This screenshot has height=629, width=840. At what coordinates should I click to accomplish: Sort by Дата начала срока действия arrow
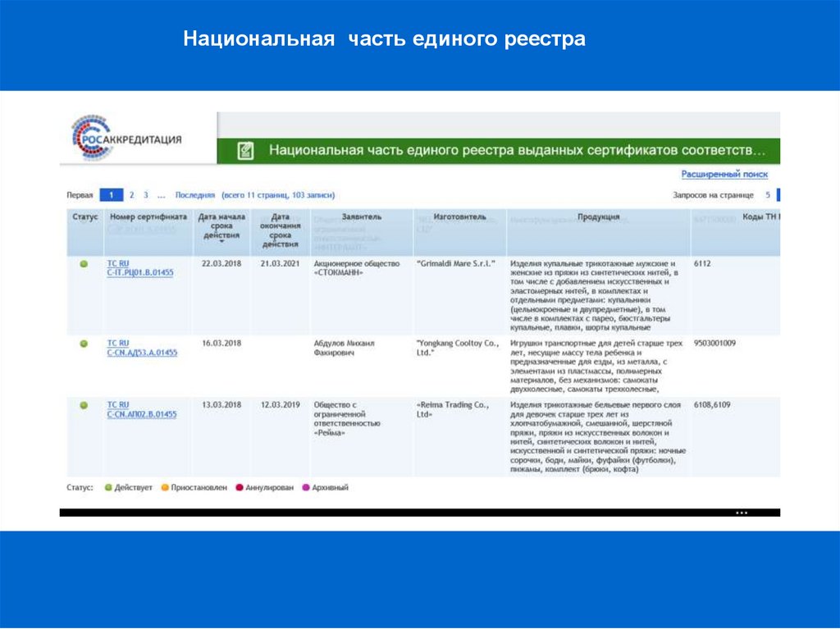tap(221, 242)
